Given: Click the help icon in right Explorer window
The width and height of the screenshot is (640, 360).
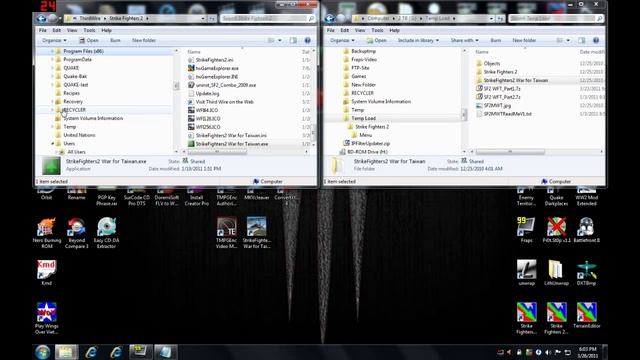Looking at the screenshot, I should pyautogui.click(x=596, y=40).
